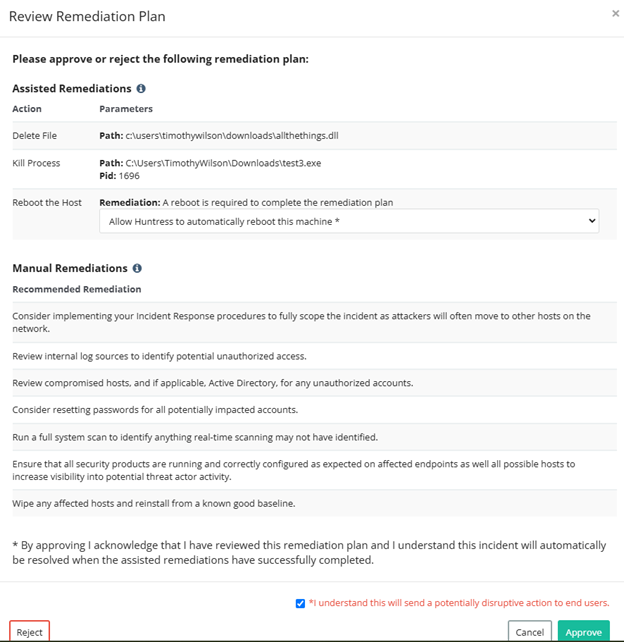Click the Assisted Remediations info icon
Viewport: 624px width, 642px height.
141,89
